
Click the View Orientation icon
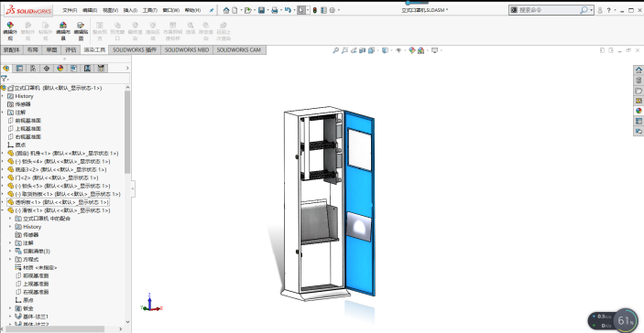(x=371, y=50)
